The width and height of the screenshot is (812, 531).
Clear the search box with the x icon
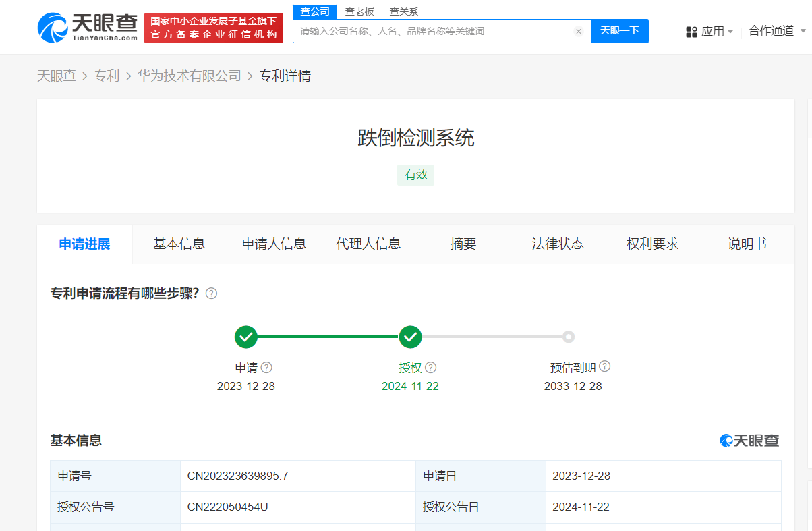[578, 31]
